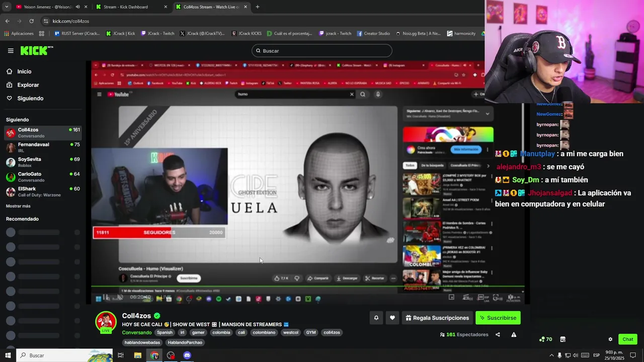Open Aplicaciones bookmark
The height and width of the screenshot is (362, 644).
coord(19,34)
